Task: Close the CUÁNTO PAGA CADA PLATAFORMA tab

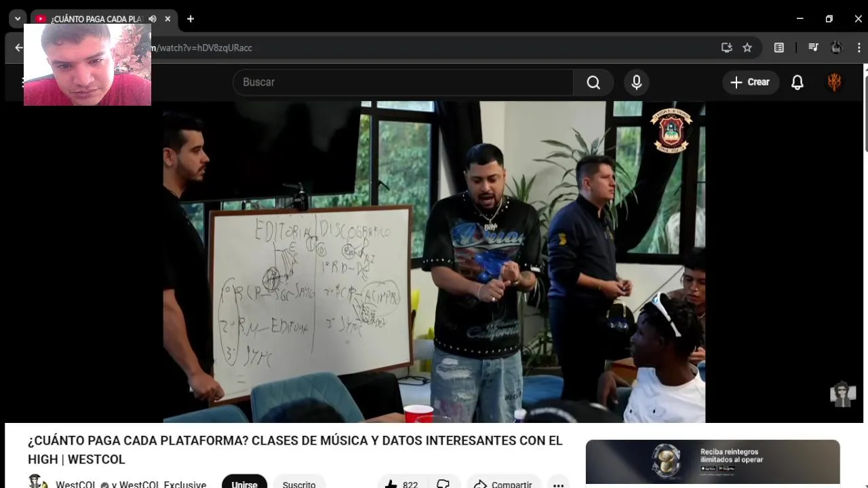Action: pyautogui.click(x=167, y=19)
